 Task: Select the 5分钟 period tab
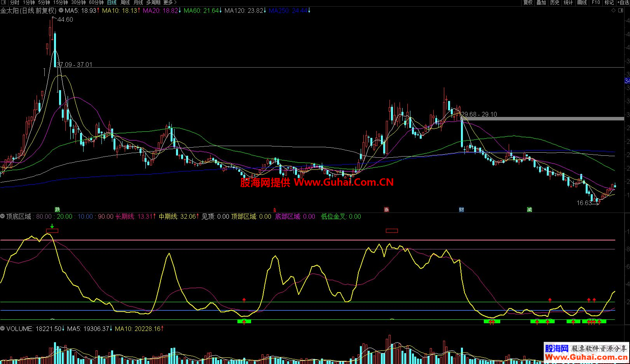[x=44, y=2]
